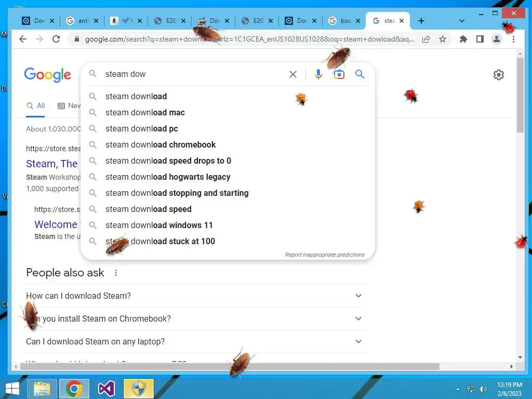Click the taskbar clock showing 12:19 PM
532x399 pixels.
coord(510,389)
